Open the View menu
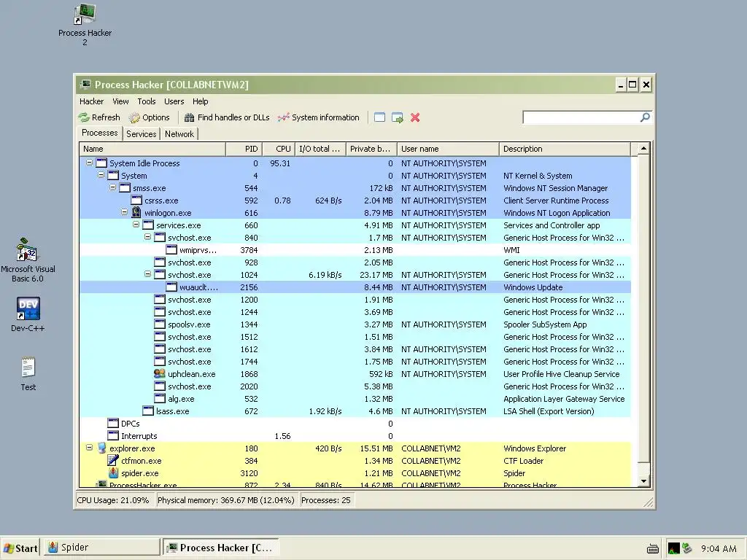Screen dimensions: 747x560 coord(120,101)
